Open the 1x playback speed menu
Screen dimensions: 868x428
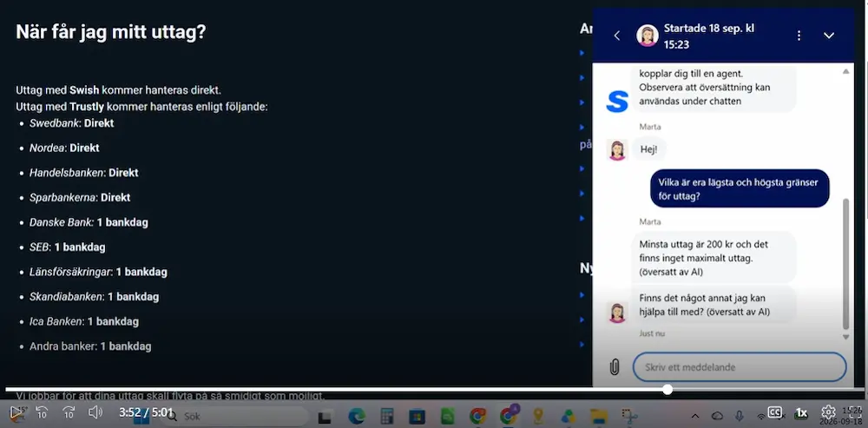(801, 412)
